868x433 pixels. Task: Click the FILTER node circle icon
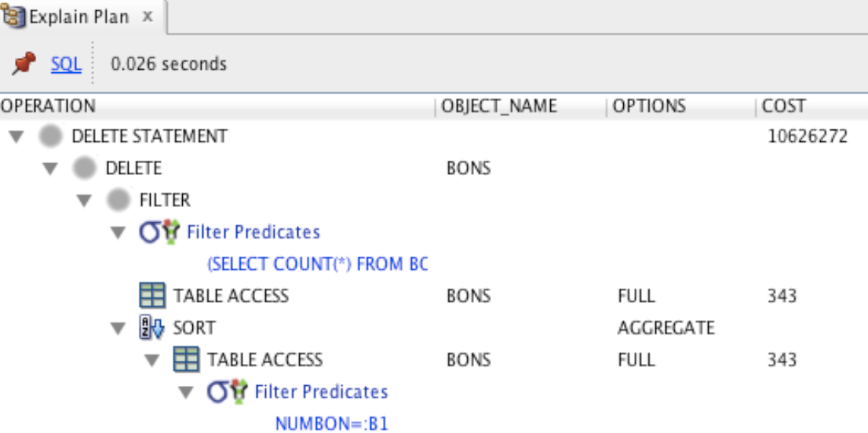[119, 200]
